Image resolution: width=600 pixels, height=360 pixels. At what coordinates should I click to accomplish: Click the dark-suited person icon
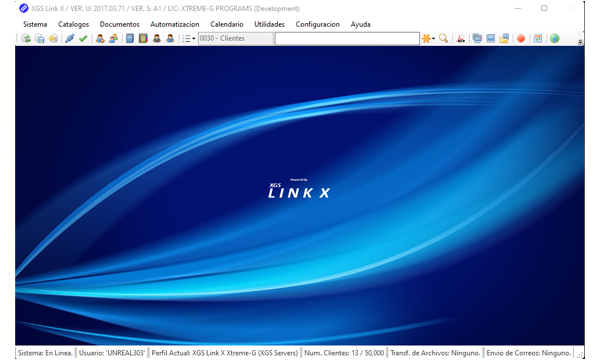pyautogui.click(x=157, y=38)
